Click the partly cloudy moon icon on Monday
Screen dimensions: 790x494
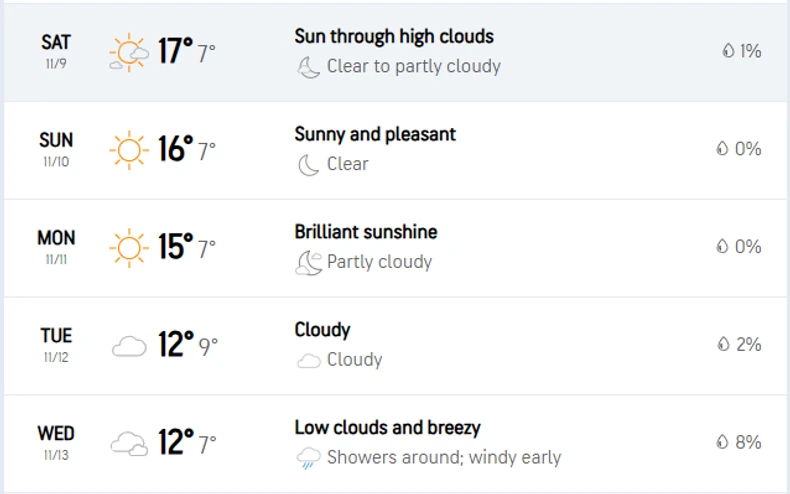[x=308, y=263]
